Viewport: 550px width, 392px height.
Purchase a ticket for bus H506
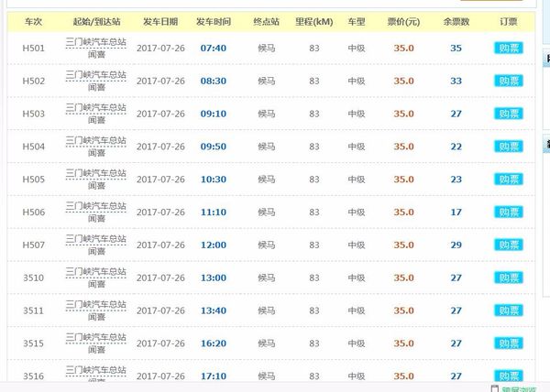pos(509,212)
